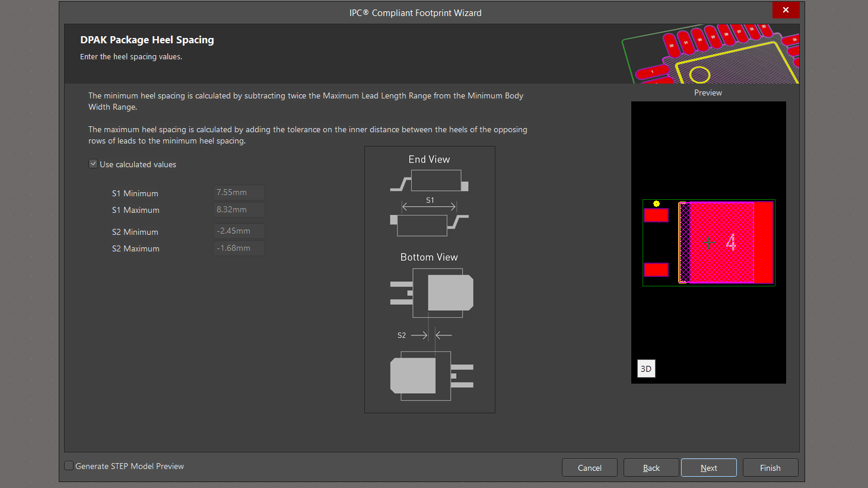Click the yellow pin-1 marker in preview
The image size is (868, 488).
(656, 204)
